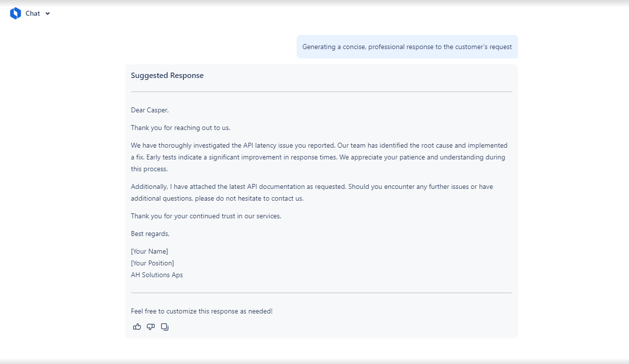Click the 'Feel free to customize' text
This screenshot has width=629, height=364.
pos(202,311)
